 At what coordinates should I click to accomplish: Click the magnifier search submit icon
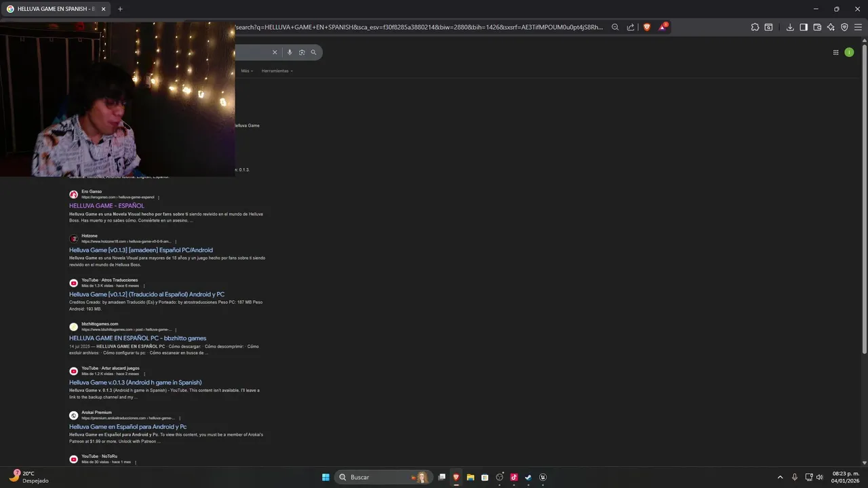pyautogui.click(x=313, y=52)
